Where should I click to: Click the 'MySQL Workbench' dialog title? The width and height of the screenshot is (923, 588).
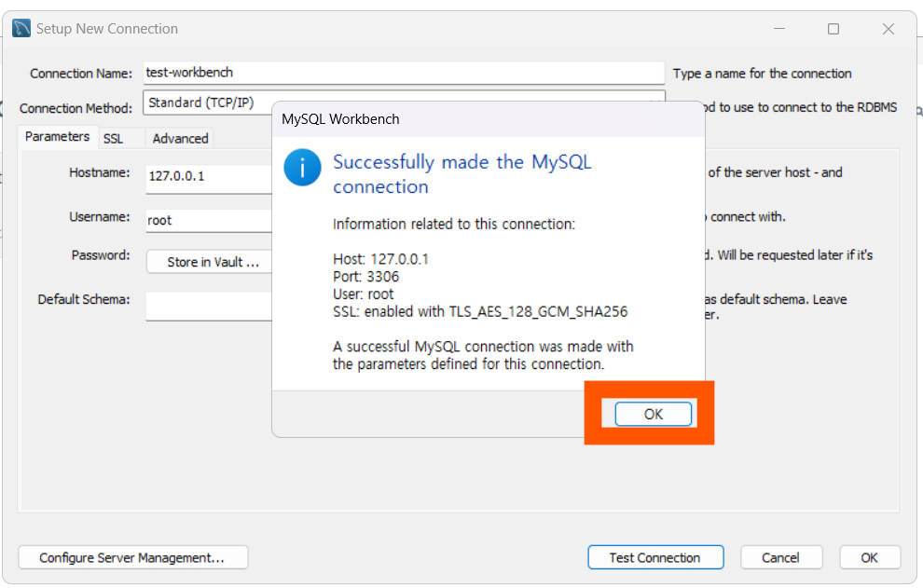tap(340, 119)
